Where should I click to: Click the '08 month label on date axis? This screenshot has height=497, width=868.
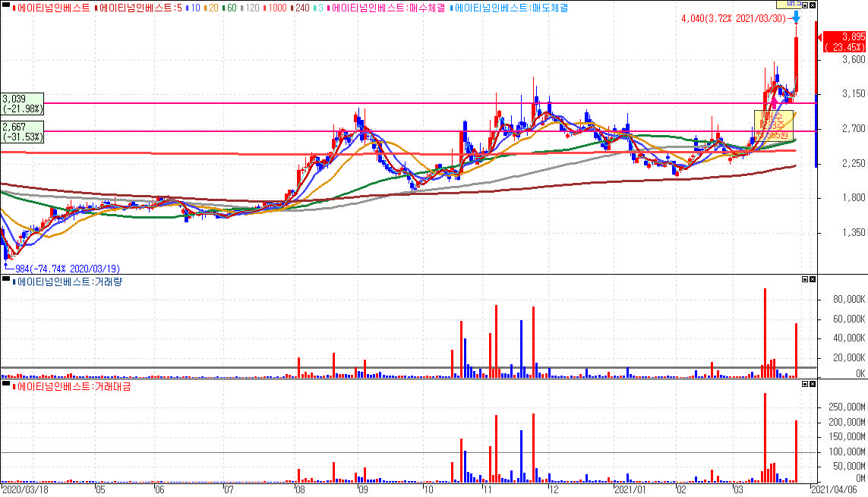click(299, 490)
